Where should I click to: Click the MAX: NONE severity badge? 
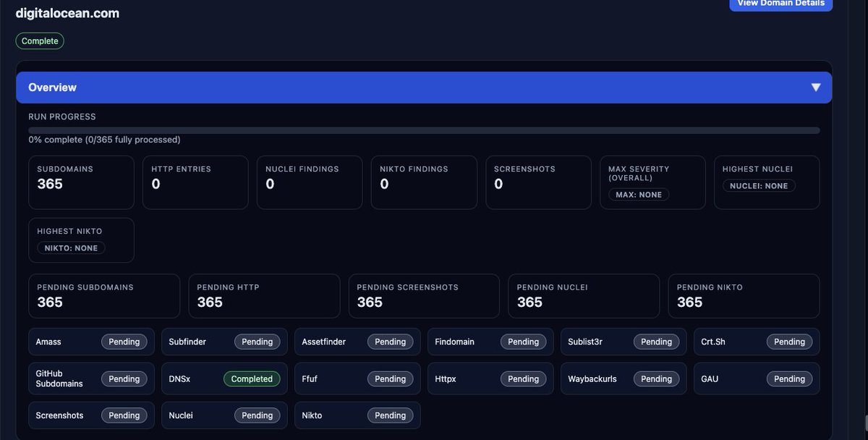[x=639, y=195]
